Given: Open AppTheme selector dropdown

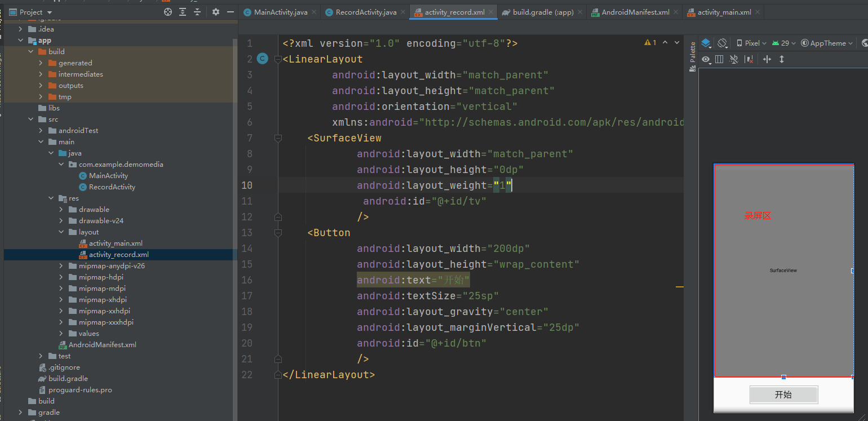Looking at the screenshot, I should coord(827,43).
